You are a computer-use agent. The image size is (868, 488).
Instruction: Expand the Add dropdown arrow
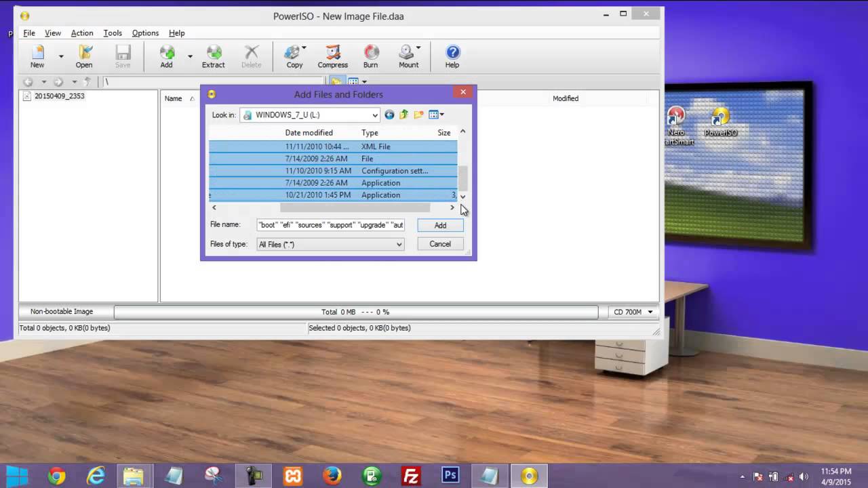[x=190, y=56]
